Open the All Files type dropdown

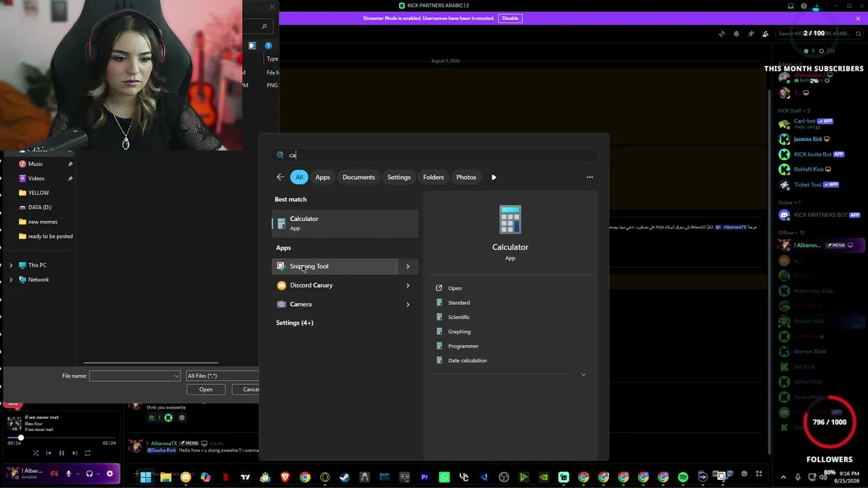pos(222,376)
